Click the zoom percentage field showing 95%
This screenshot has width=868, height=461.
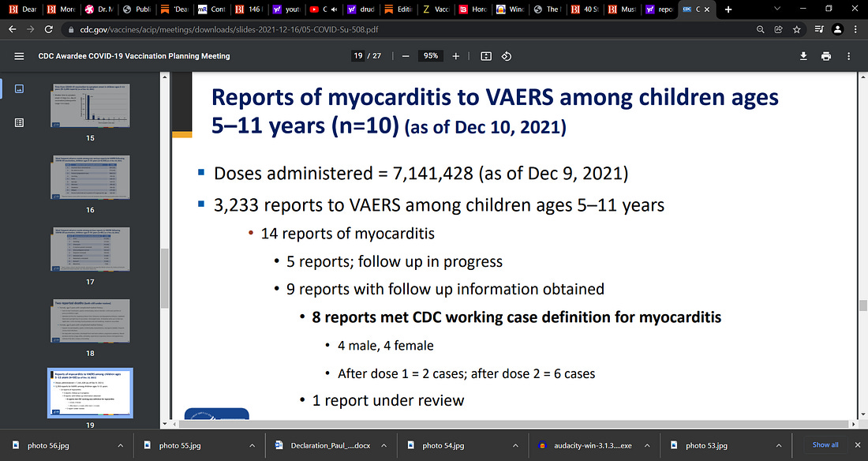pyautogui.click(x=431, y=56)
